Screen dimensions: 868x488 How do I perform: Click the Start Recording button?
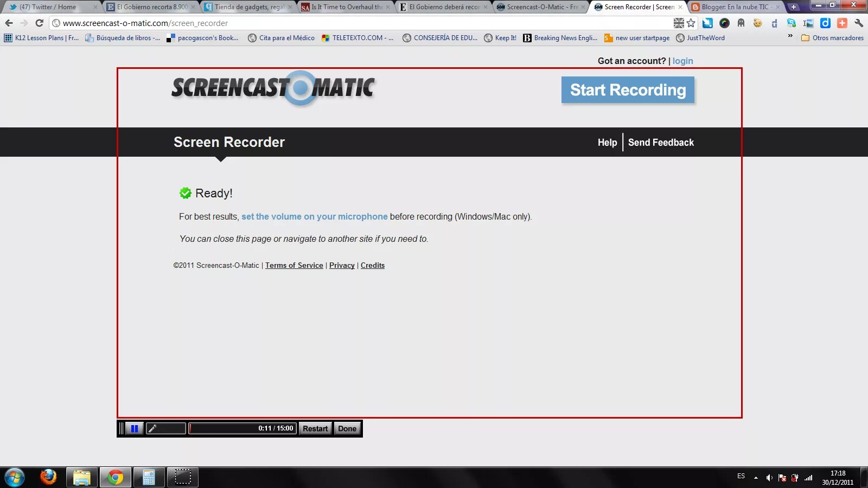tap(628, 90)
